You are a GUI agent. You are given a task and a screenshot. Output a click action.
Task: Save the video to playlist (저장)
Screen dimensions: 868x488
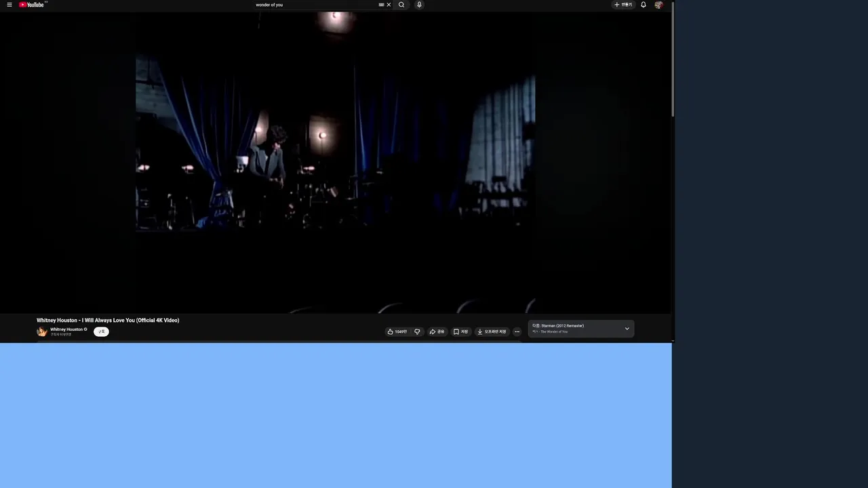(461, 331)
